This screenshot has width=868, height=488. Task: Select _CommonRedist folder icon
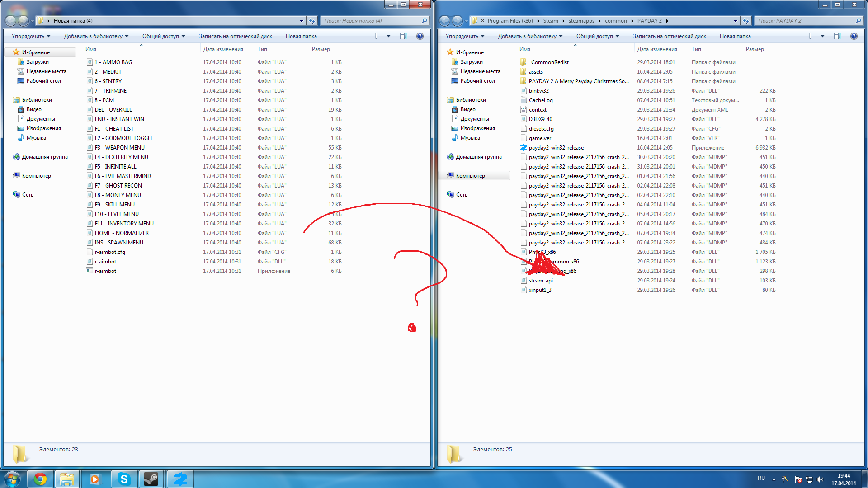click(524, 62)
